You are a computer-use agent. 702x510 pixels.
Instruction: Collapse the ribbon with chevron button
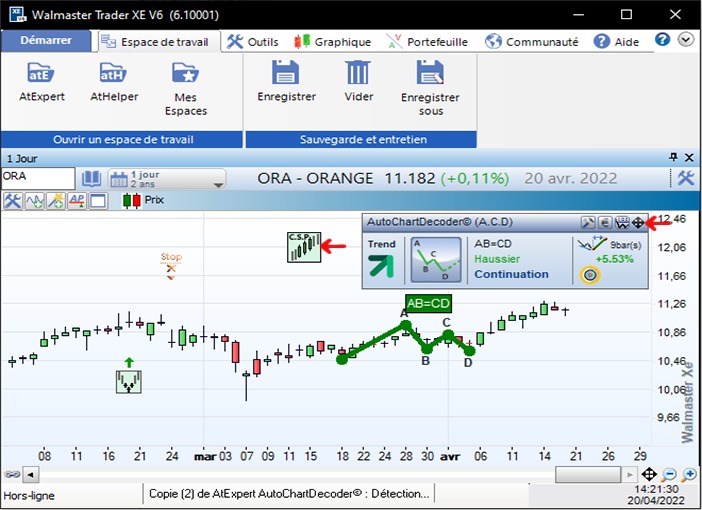pyautogui.click(x=685, y=39)
